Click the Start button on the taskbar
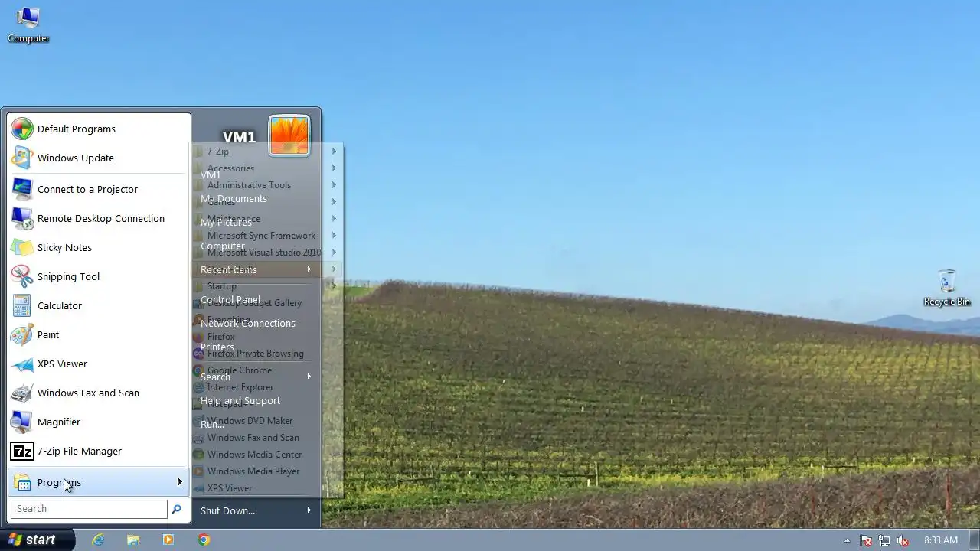Viewport: 980px width, 551px height. tap(38, 540)
